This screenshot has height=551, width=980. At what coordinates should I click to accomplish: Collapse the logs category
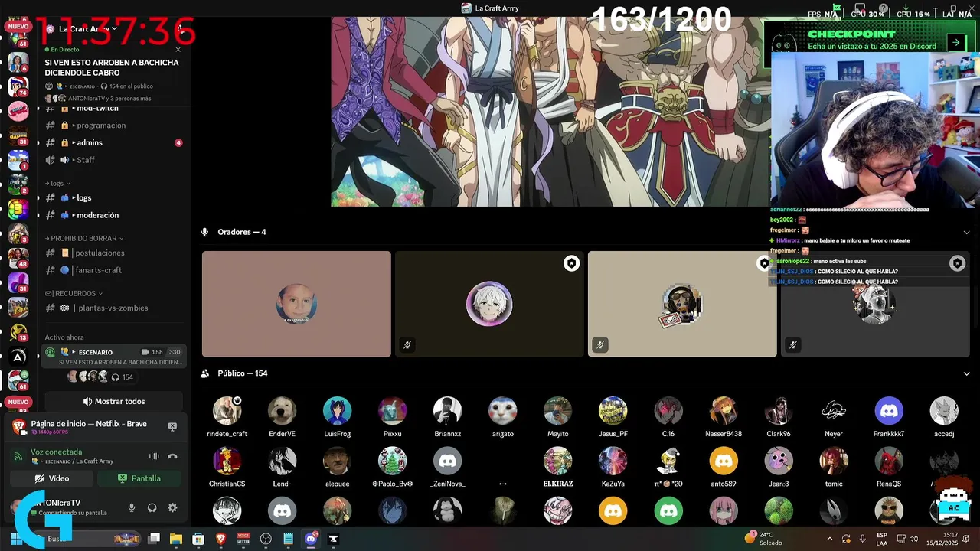pos(57,184)
